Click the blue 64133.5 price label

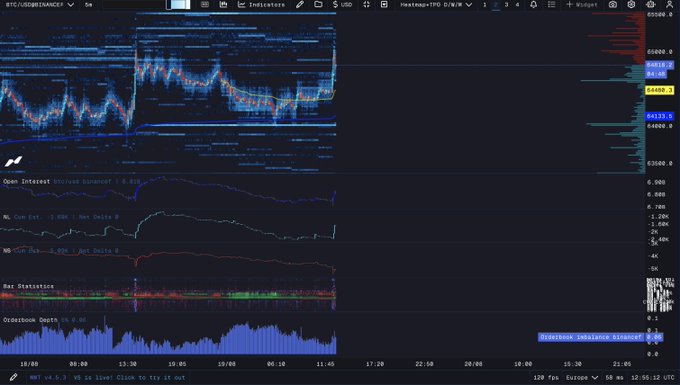point(659,116)
